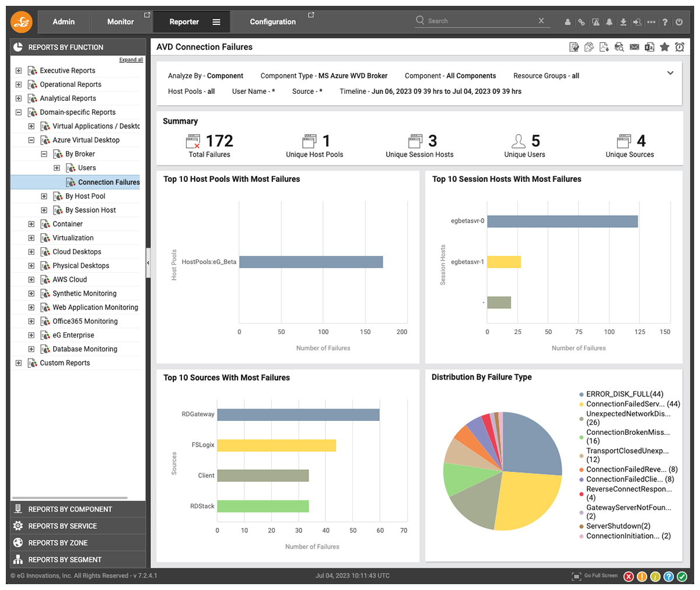
Task: Click the PDF document share icon
Action: coord(589,47)
